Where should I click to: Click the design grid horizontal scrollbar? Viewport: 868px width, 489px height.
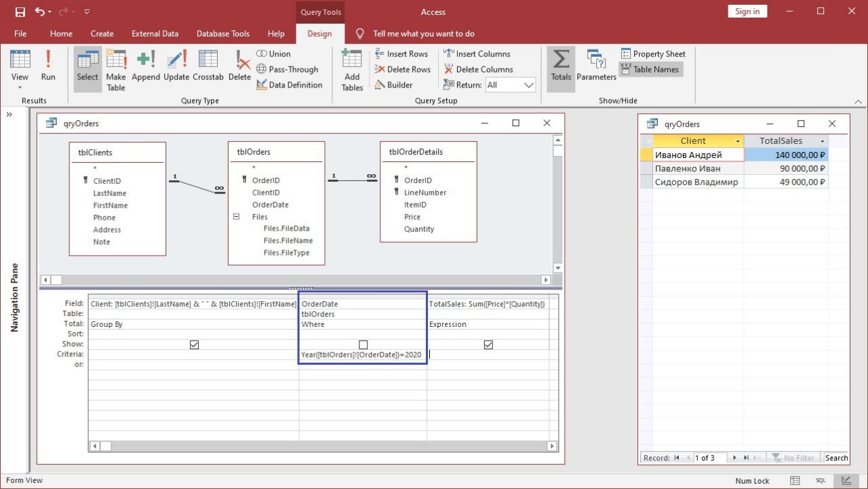[x=325, y=446]
